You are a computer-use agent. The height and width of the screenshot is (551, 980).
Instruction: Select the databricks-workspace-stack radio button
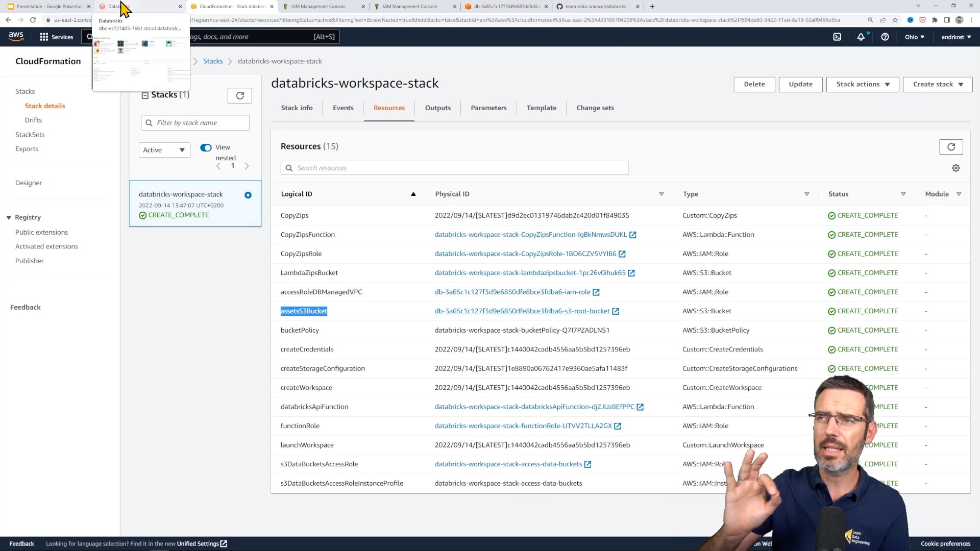click(x=248, y=195)
